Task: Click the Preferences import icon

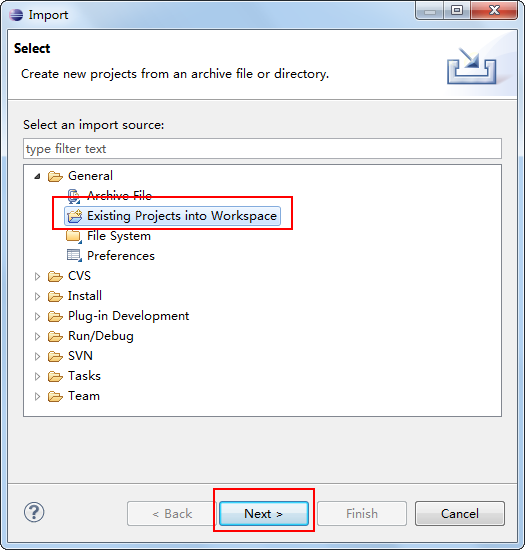Action: point(74,256)
